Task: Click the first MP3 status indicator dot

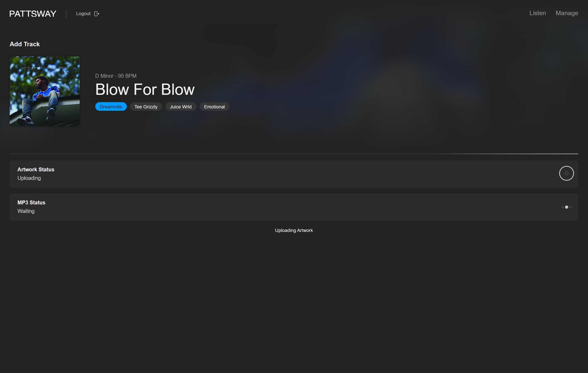Action: click(562, 207)
